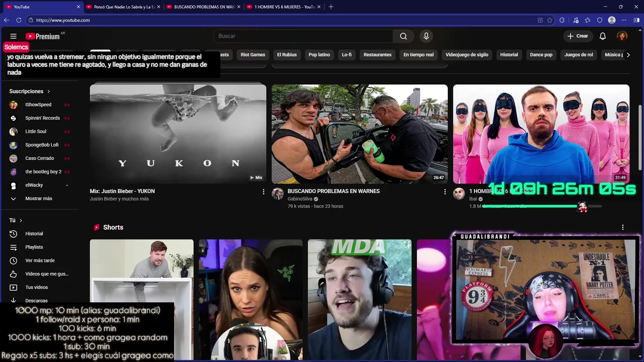The image size is (644, 362).
Task: Select the Juegos de rol chip
Action: [x=579, y=55]
